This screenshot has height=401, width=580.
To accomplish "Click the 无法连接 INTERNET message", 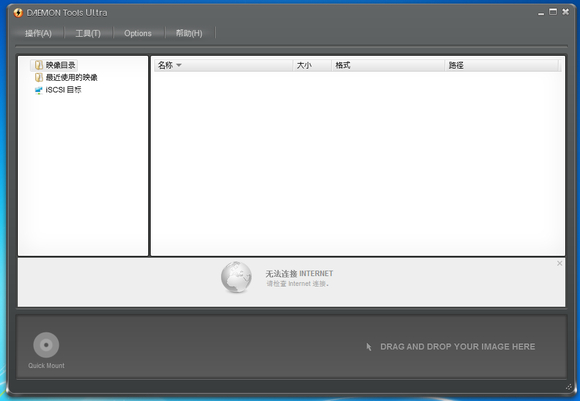I will [x=299, y=273].
